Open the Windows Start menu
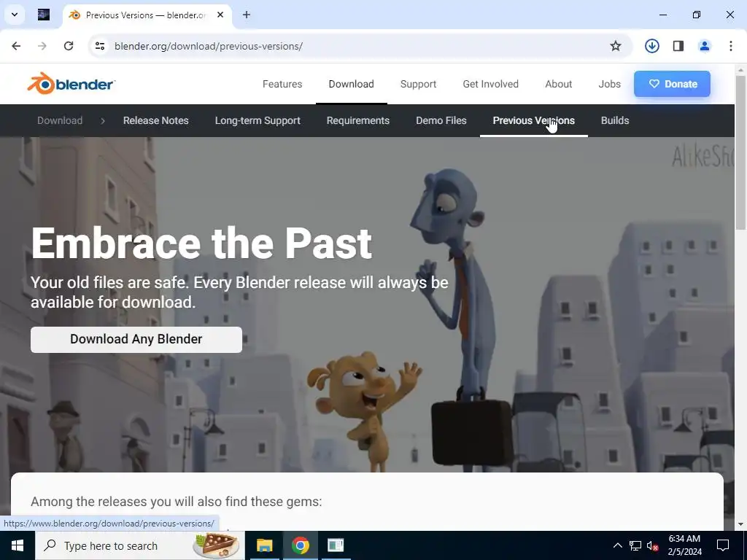The width and height of the screenshot is (747, 560). click(18, 545)
